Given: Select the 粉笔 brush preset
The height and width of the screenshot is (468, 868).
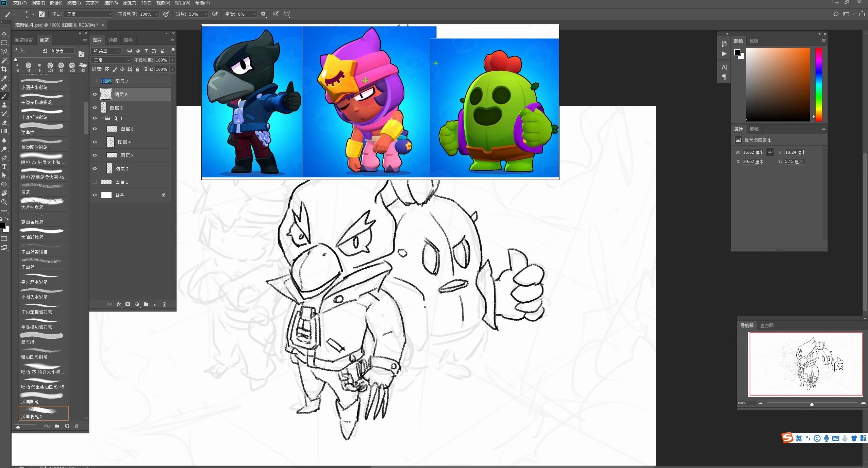Looking at the screenshot, I should pos(44,188).
